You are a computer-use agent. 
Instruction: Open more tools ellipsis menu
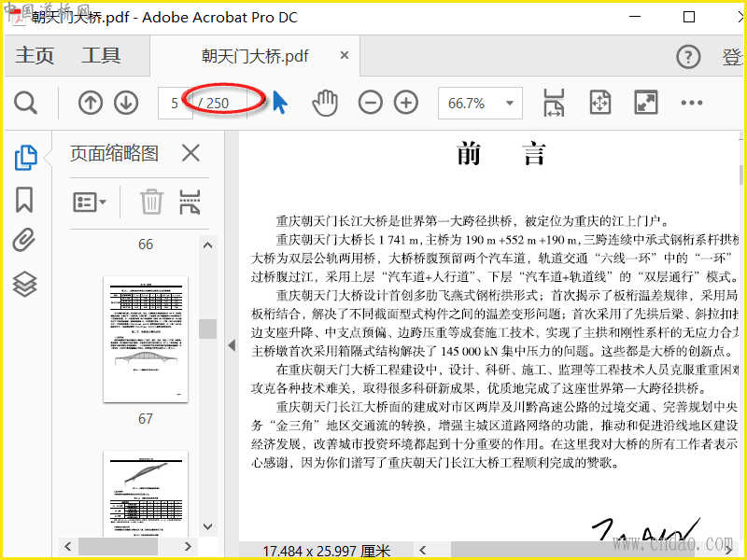691,103
